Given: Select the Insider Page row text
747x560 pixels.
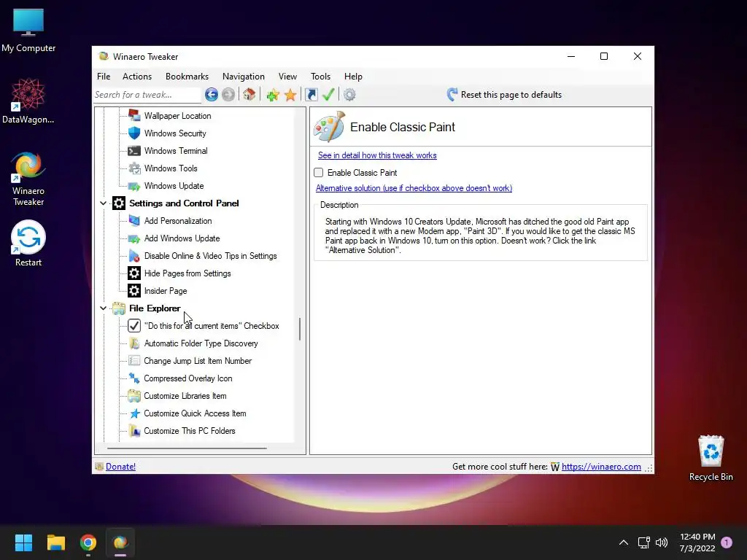Looking at the screenshot, I should 166,291.
